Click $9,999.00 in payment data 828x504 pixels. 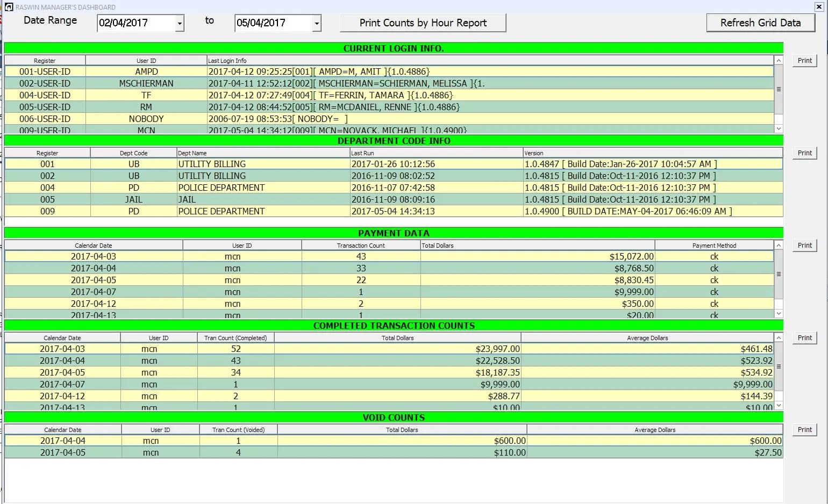[x=538, y=292]
